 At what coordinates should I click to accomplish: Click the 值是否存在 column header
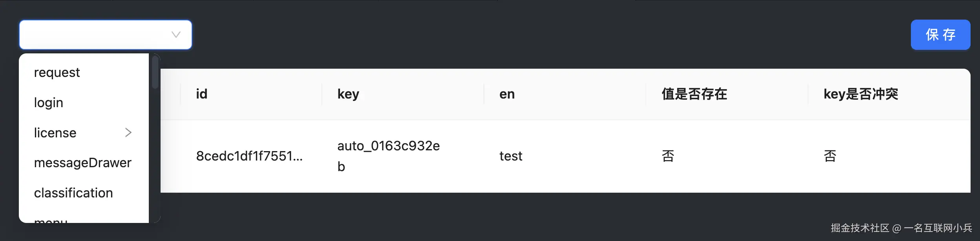click(x=694, y=94)
